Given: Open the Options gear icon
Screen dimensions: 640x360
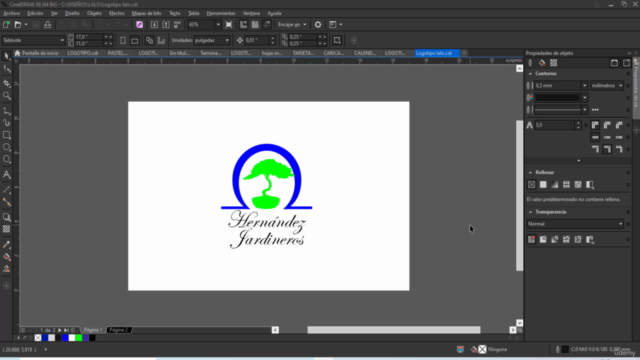Looking at the screenshot, I should [x=318, y=24].
